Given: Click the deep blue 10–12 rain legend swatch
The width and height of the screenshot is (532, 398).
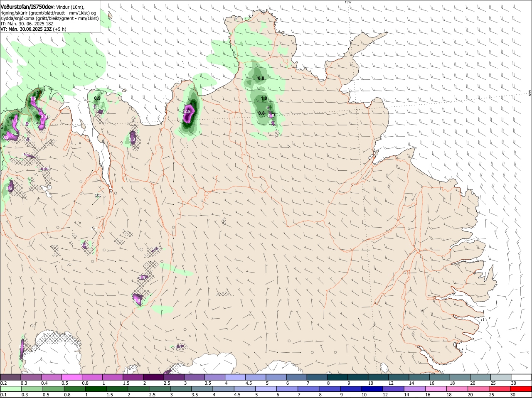Looking at the screenshot, I should [x=372, y=389].
